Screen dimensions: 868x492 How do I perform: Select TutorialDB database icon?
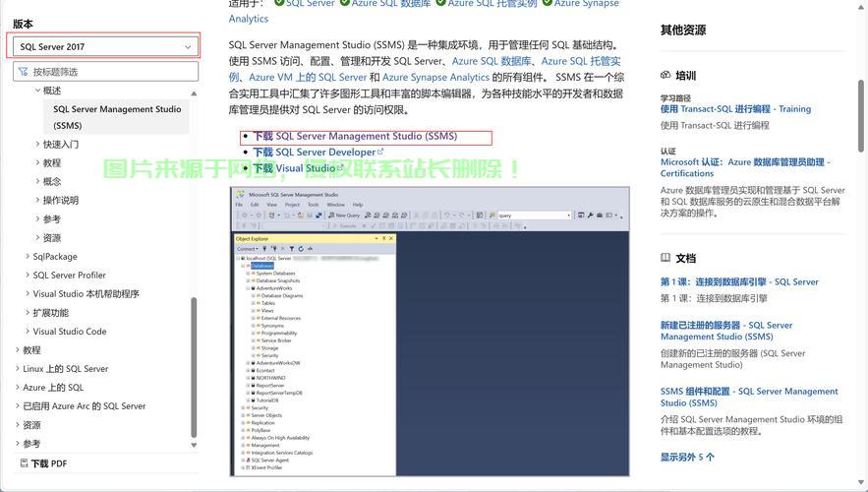tap(253, 400)
